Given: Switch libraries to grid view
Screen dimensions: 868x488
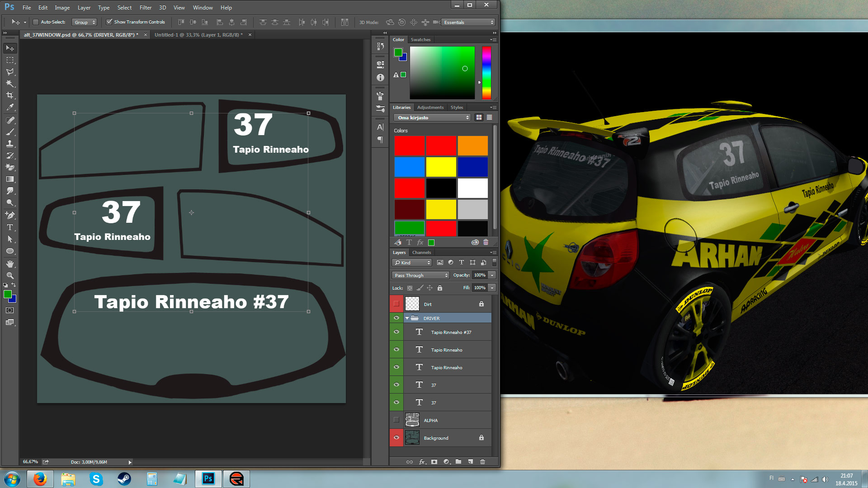Looking at the screenshot, I should pos(479,117).
